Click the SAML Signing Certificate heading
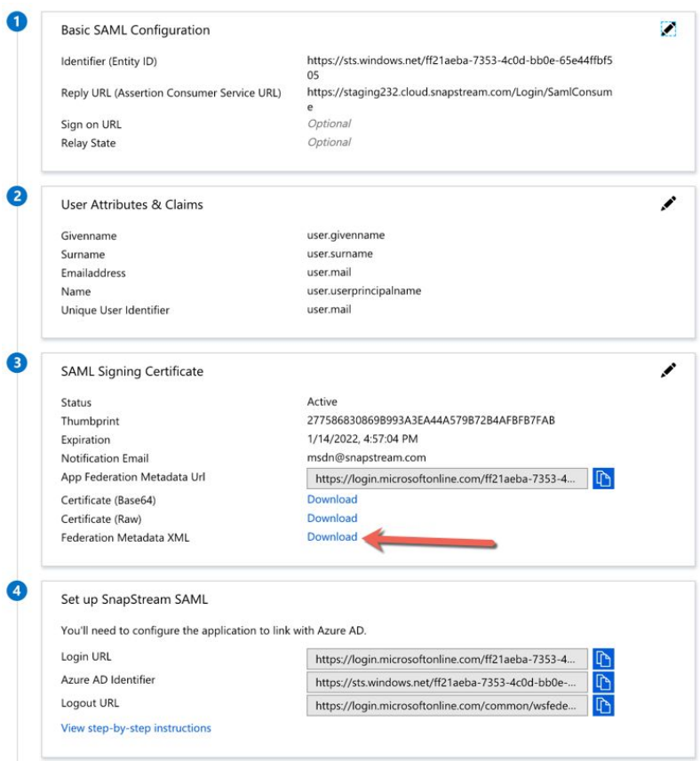This screenshot has width=700, height=761. (132, 371)
